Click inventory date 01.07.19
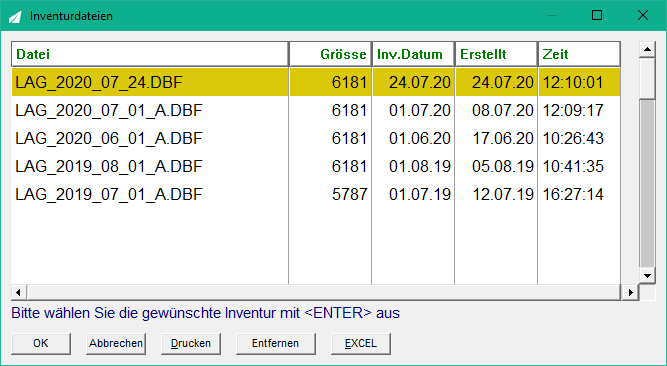The height and width of the screenshot is (366, 667). pos(420,194)
